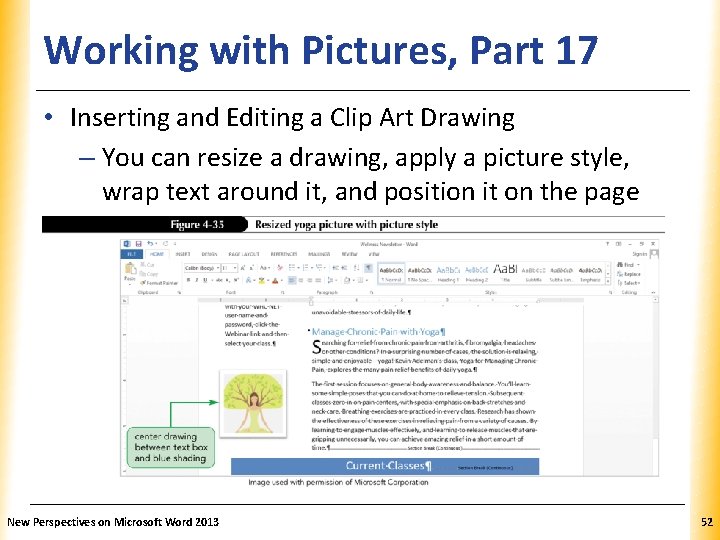Image resolution: width=720 pixels, height=540 pixels.
Task: Align text to the right
Action: click(309, 280)
